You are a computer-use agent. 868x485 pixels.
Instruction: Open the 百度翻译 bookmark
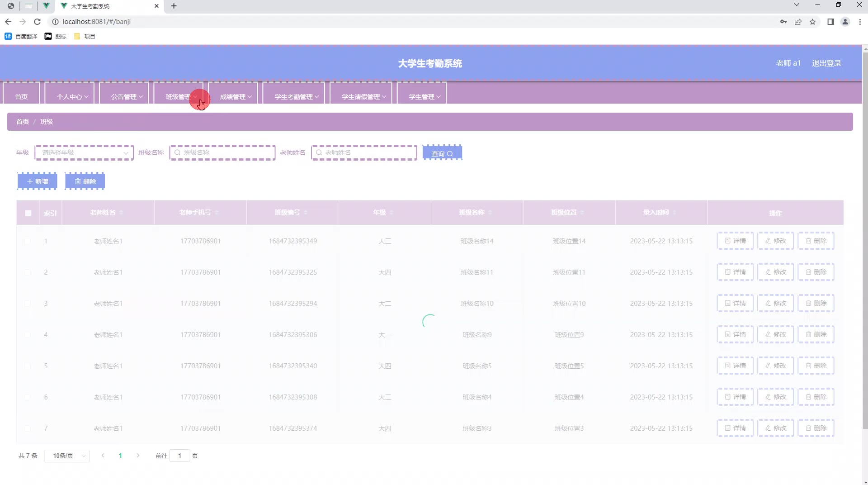point(21,36)
